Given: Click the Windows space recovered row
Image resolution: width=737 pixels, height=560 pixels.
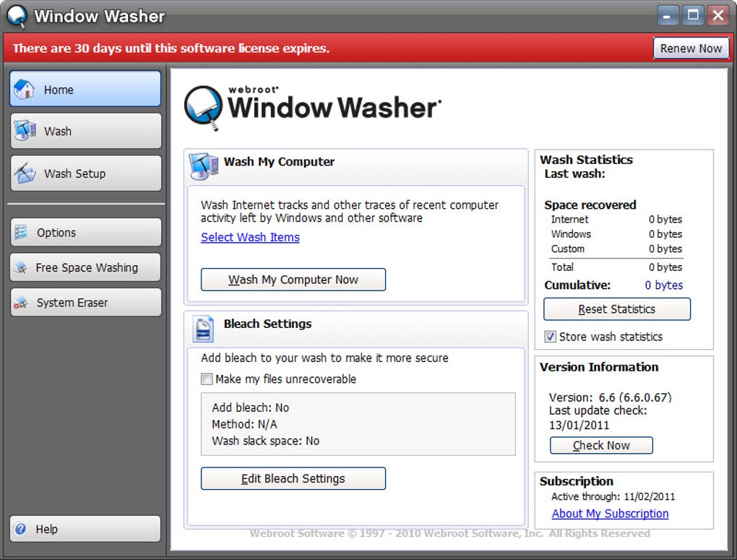Looking at the screenshot, I should [x=616, y=234].
